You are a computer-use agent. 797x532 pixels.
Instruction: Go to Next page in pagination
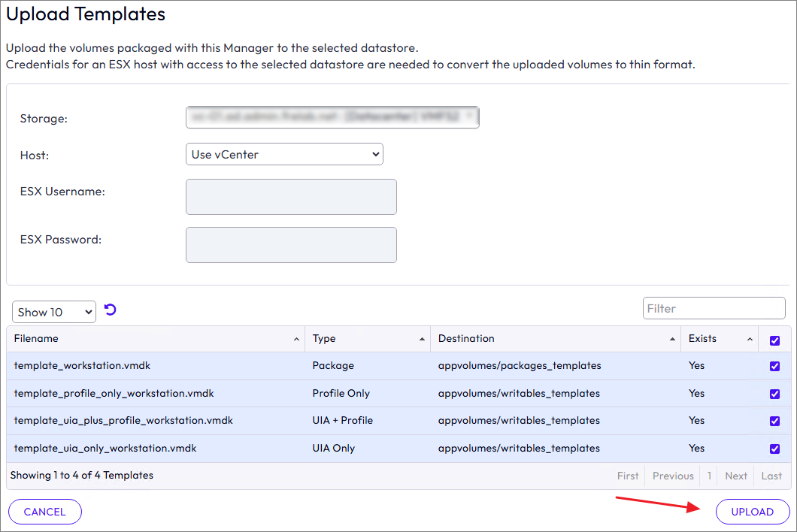click(x=736, y=476)
